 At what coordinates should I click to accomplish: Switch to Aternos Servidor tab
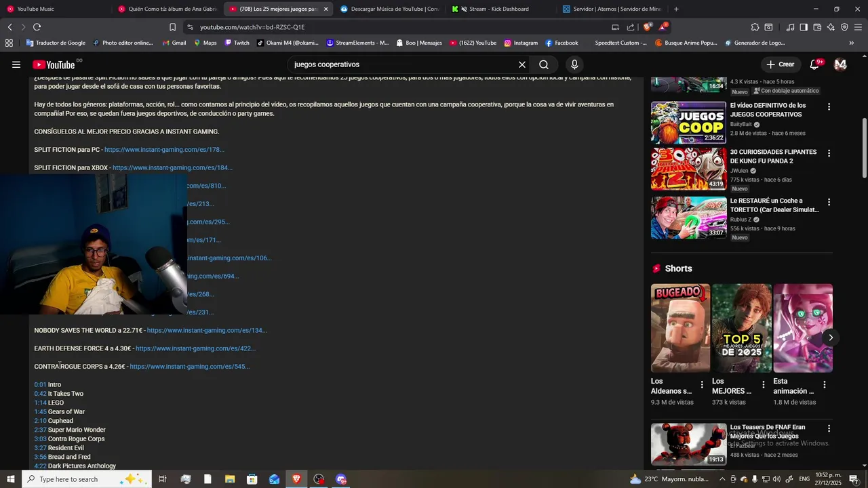pyautogui.click(x=613, y=9)
